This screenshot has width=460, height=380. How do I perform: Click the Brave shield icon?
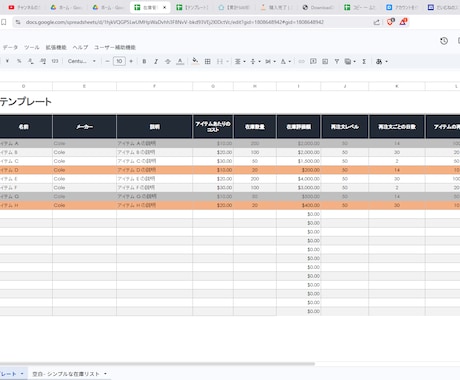[390, 22]
